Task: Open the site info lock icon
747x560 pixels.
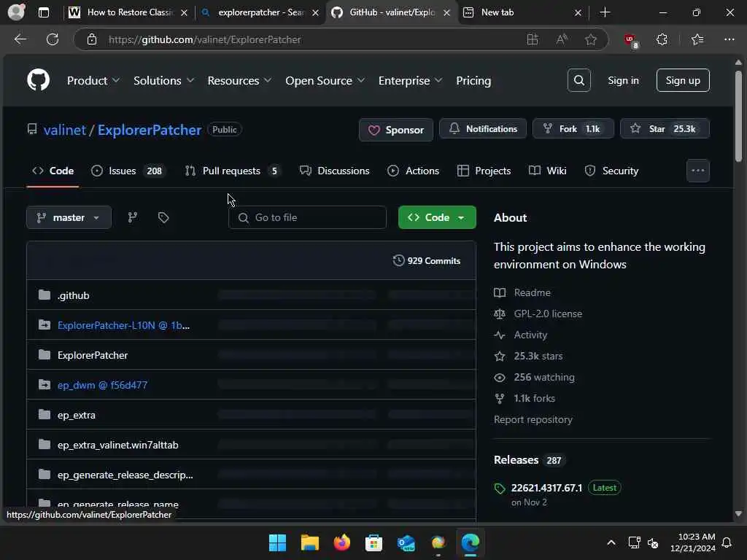Action: pyautogui.click(x=92, y=39)
